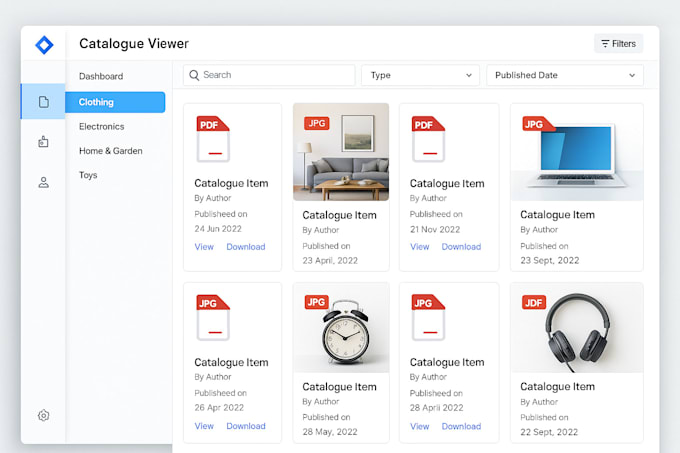Click Catalogue Item title on sofa card
This screenshot has width=680, height=453.
pos(339,215)
